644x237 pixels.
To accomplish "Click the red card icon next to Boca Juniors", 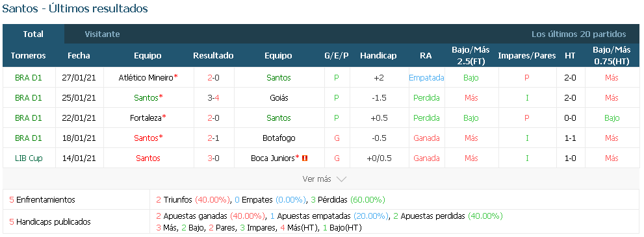I will (x=305, y=158).
